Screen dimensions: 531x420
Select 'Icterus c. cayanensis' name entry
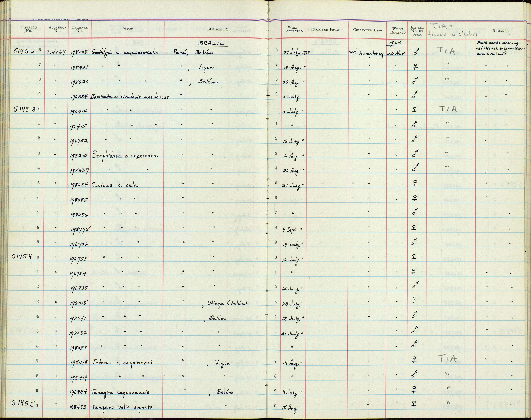(123, 363)
